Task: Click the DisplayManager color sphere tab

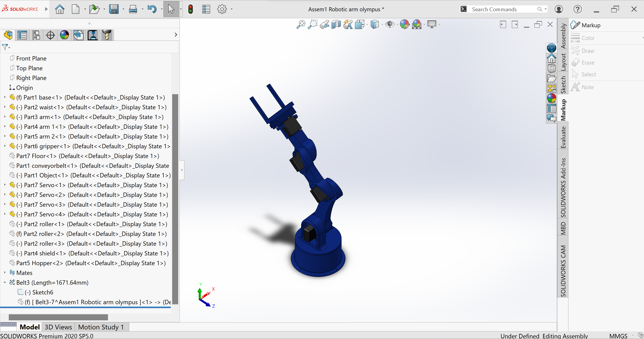Action: pyautogui.click(x=65, y=35)
